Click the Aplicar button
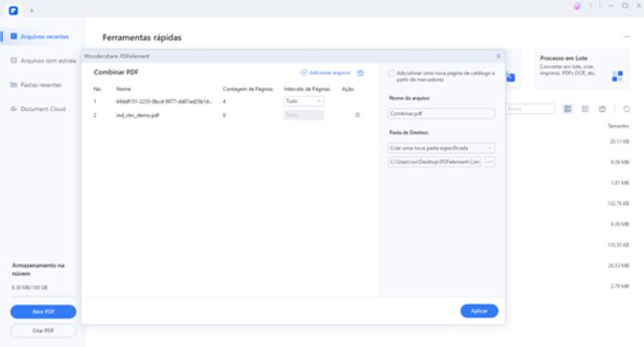 479,311
